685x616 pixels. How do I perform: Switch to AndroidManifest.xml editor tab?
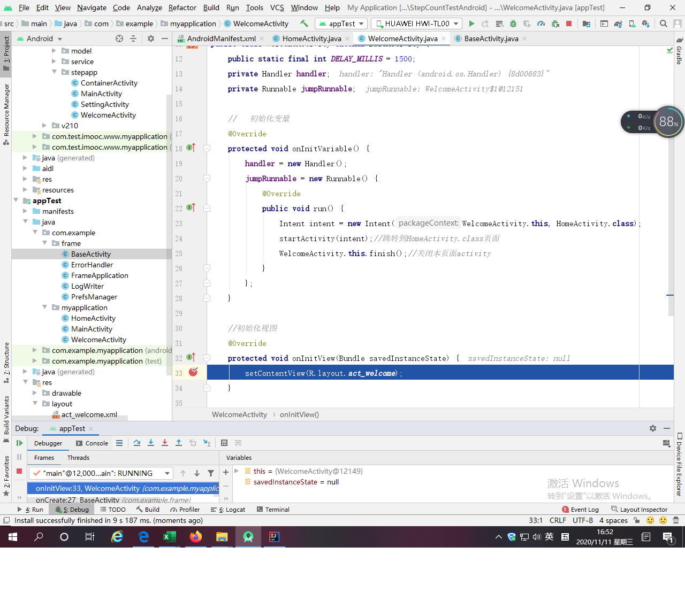[221, 38]
